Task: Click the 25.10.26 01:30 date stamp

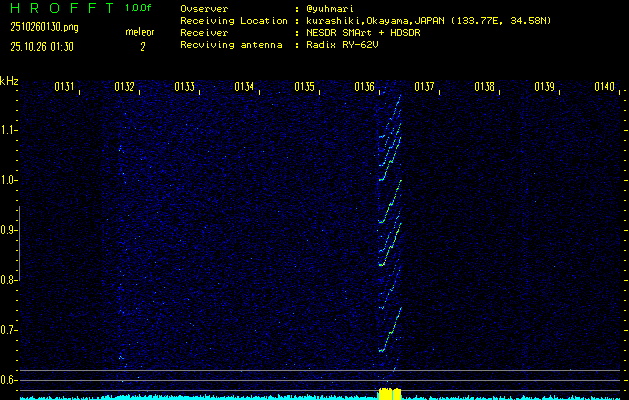Action: (44, 46)
